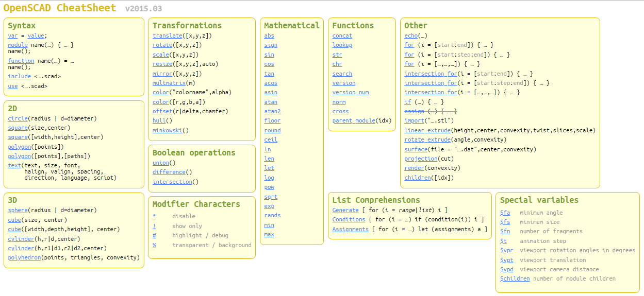Open the echo link under Other
Screen dimensions: 644x296
tap(411, 36)
